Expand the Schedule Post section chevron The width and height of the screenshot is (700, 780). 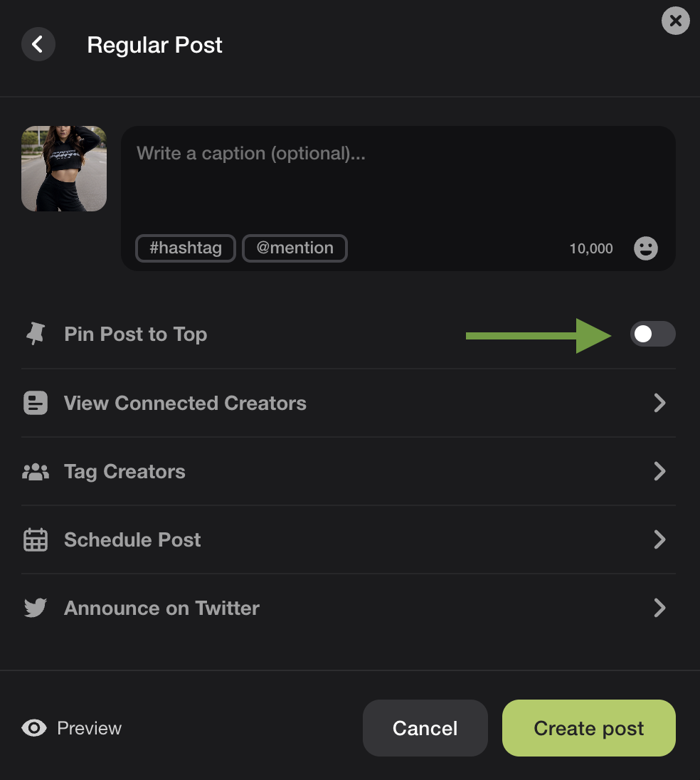tap(659, 539)
